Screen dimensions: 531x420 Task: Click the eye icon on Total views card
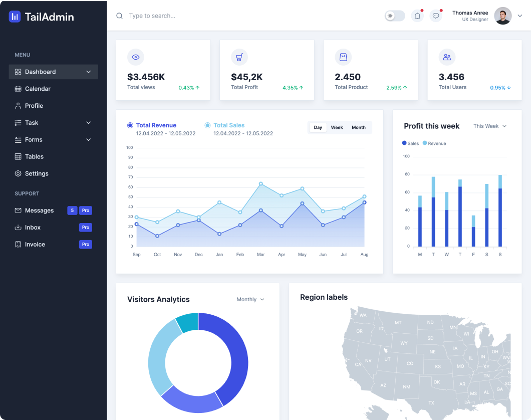135,57
